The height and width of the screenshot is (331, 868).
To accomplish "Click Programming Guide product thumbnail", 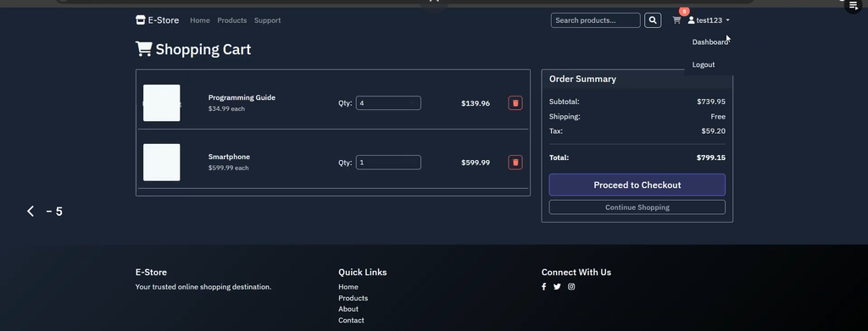I will click(162, 102).
